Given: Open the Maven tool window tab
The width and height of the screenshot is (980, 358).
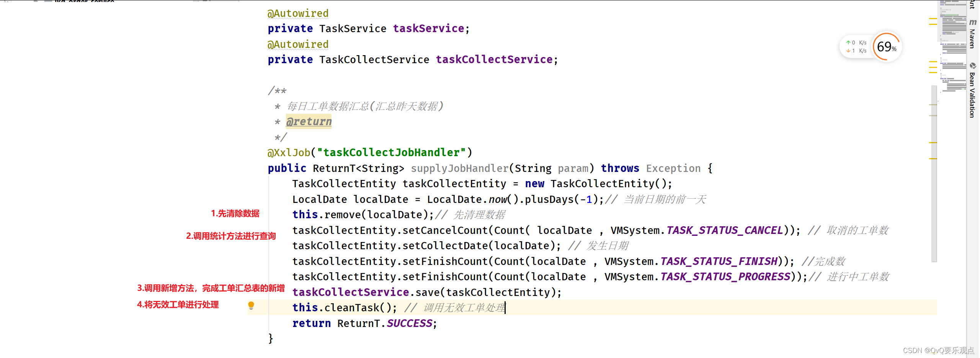Looking at the screenshot, I should 973,34.
